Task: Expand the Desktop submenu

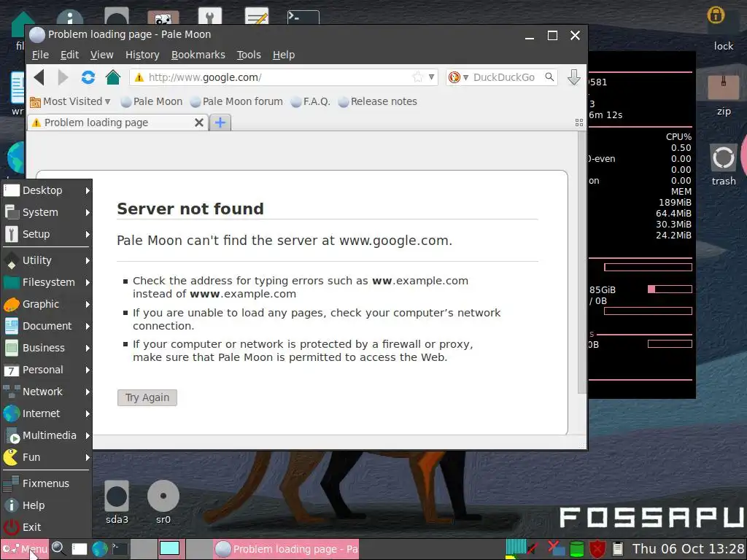Action: tap(46, 190)
